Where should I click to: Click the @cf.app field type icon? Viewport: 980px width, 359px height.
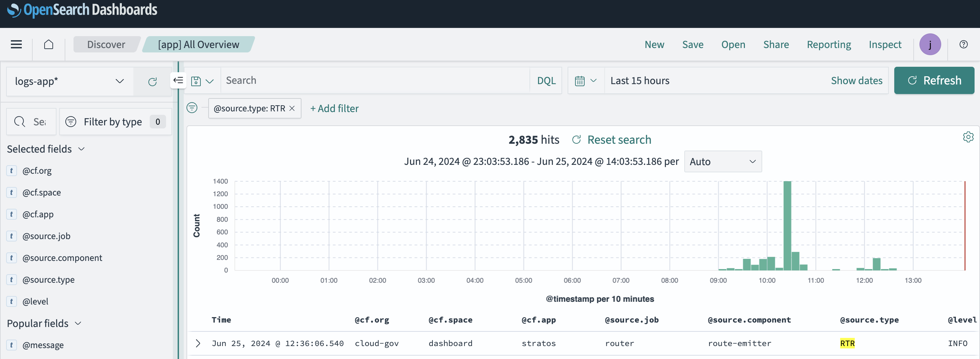coord(12,214)
